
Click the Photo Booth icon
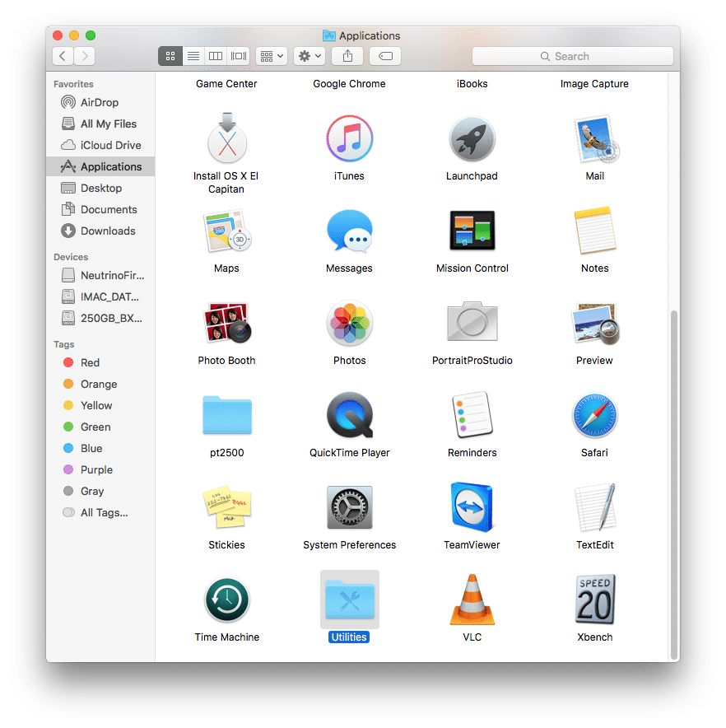(x=226, y=324)
